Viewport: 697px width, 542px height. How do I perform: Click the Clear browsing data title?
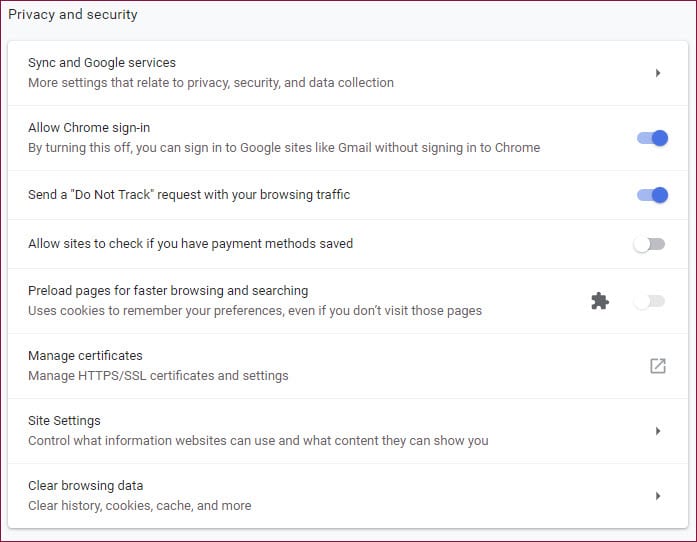[85, 486]
